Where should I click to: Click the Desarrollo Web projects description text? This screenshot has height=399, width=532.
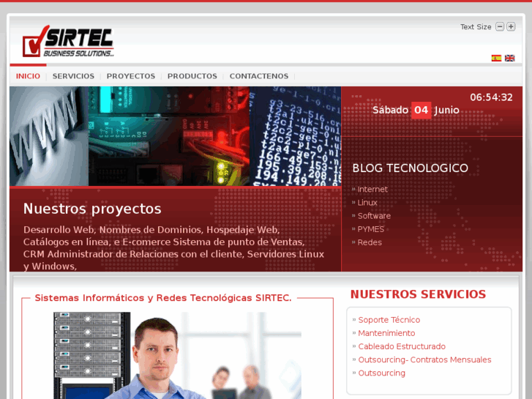pyautogui.click(x=173, y=248)
